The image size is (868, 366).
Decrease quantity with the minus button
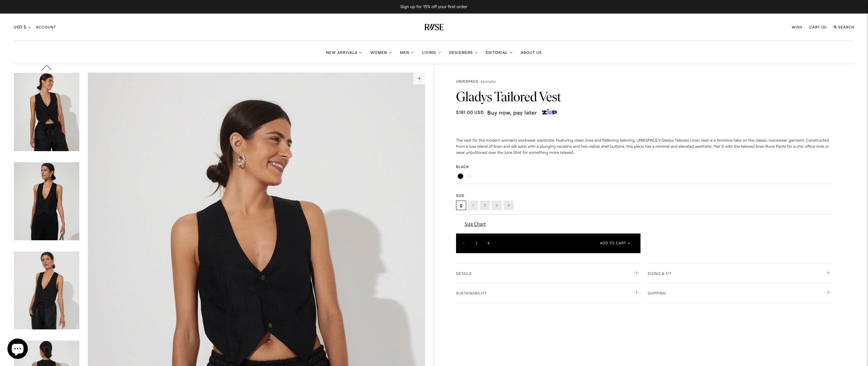tap(464, 243)
